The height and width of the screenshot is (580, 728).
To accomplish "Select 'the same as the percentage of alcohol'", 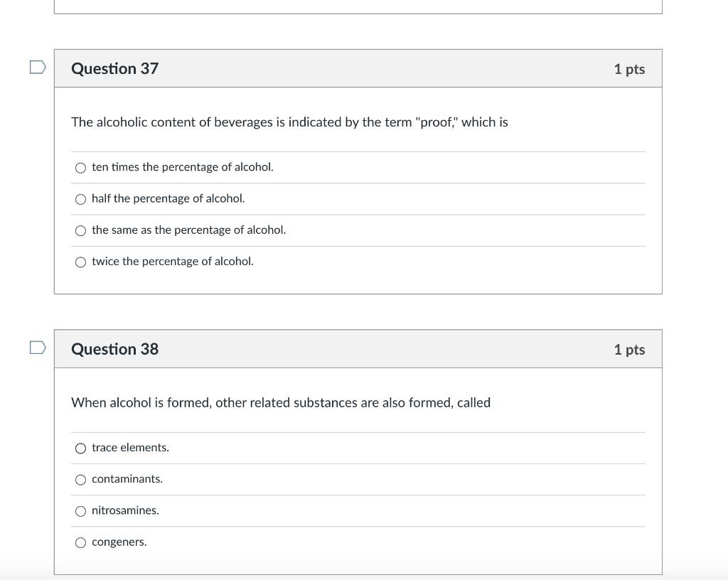I will point(81,230).
